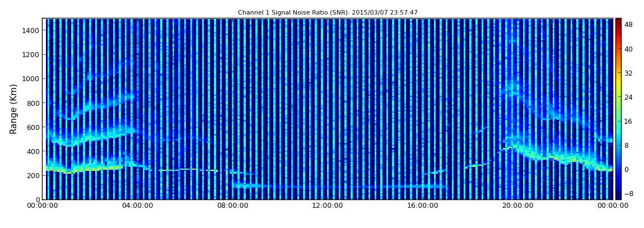Viewport: 644px width, 228px height.
Task: Click the 400 tick label on the range axis
Action: [34, 152]
